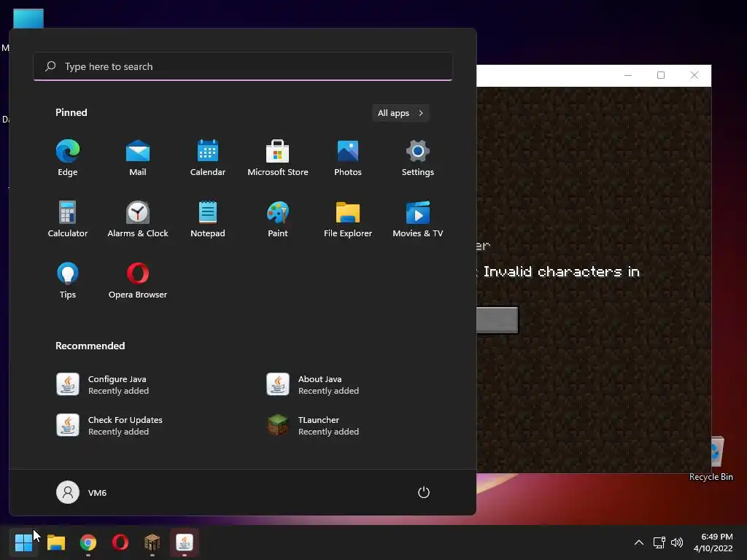The image size is (747, 560).
Task: Open Settings gear in pinned apps
Action: [x=418, y=157]
